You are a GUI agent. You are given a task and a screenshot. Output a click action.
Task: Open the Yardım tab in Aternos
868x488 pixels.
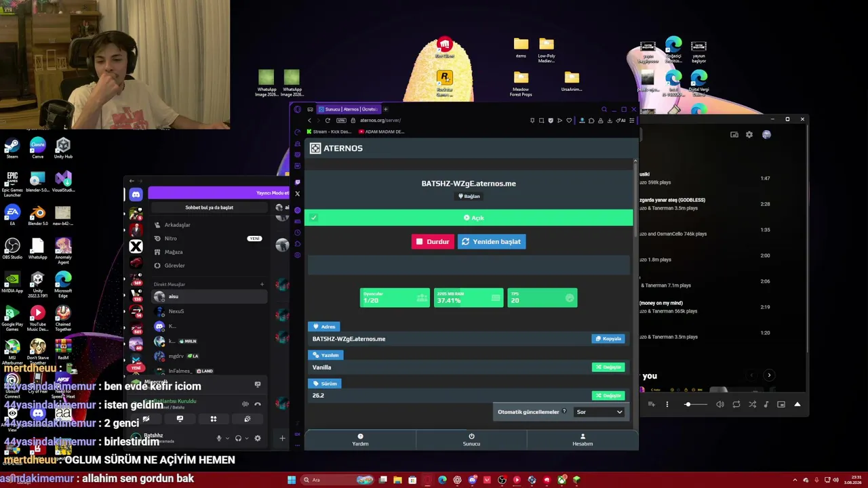click(x=360, y=440)
